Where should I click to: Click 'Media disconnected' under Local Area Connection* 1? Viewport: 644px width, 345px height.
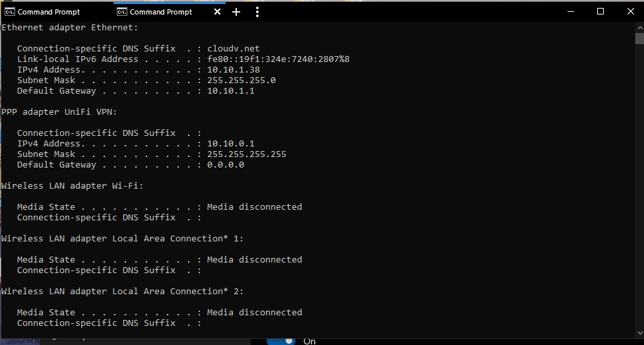click(254, 259)
